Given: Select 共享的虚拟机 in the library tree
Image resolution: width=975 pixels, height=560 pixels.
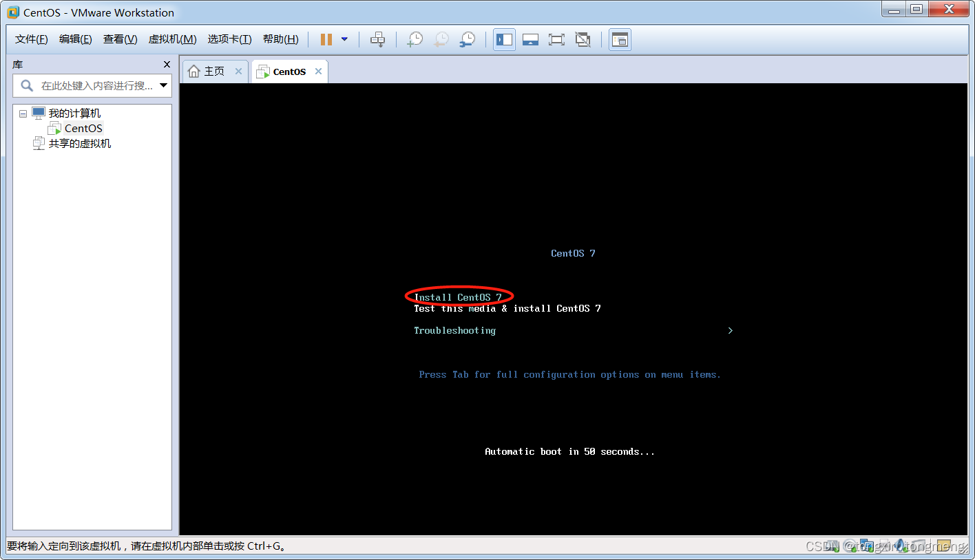Looking at the screenshot, I should pyautogui.click(x=79, y=144).
